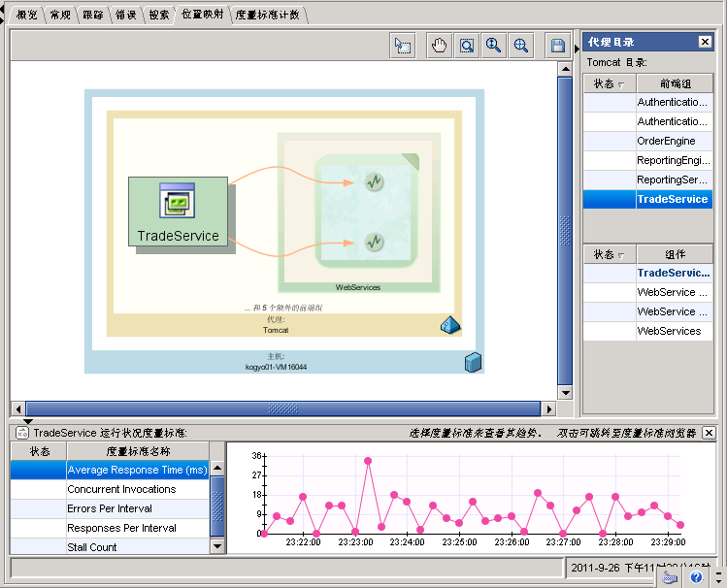Close the TradeService health metrics panel
727x588 pixels.
pos(709,433)
